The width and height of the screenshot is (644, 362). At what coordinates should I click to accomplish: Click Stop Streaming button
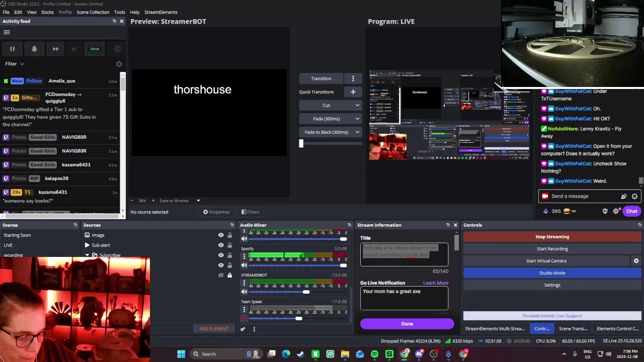[x=552, y=237]
